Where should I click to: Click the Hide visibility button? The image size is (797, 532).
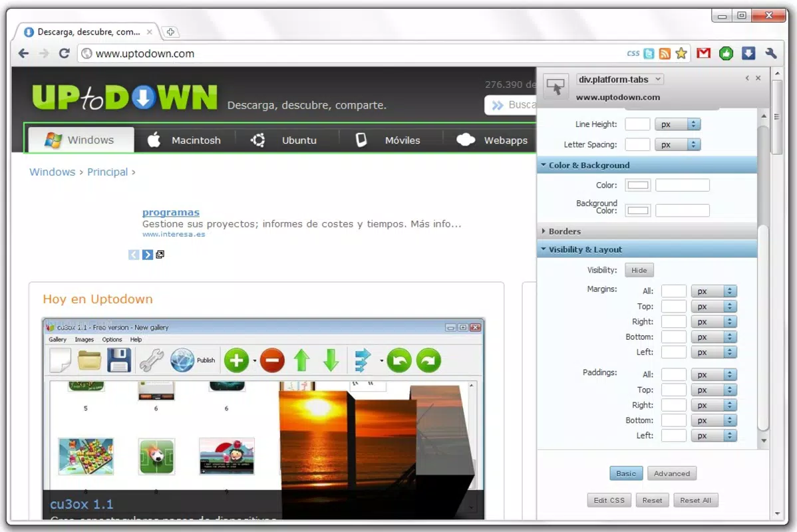pos(639,270)
